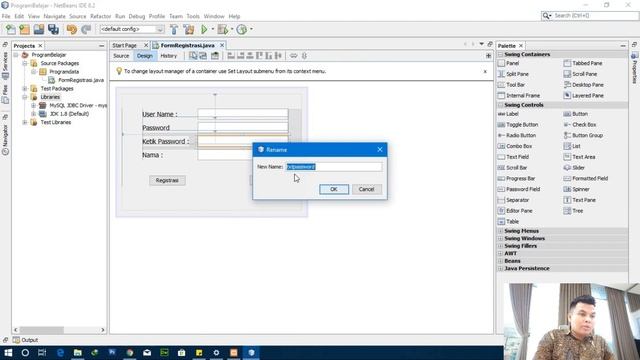
Task: Select Toggle Button in the Palette
Action: (x=518, y=124)
